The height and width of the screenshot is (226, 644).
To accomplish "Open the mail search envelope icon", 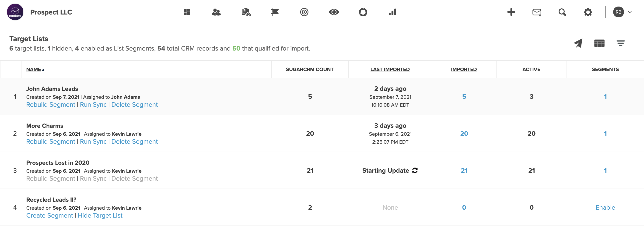I will point(536,12).
